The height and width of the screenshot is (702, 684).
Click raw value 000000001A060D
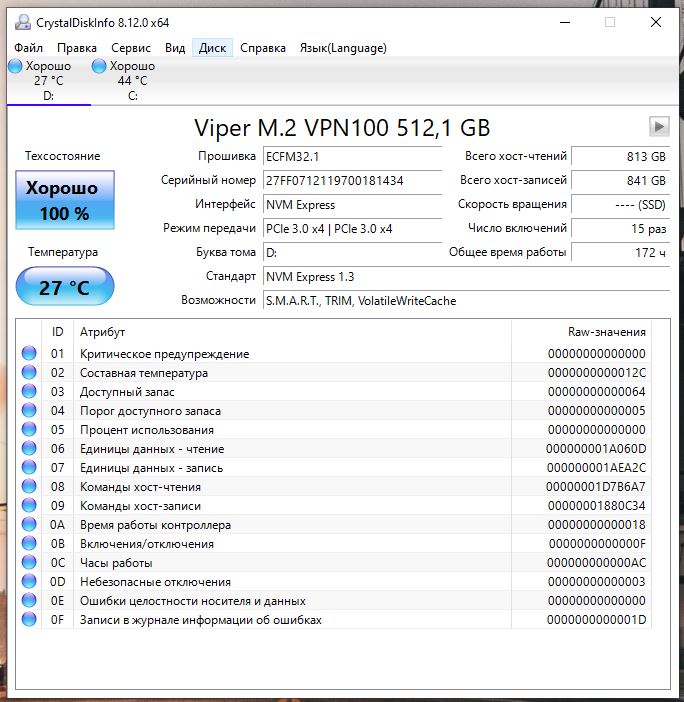pos(596,449)
